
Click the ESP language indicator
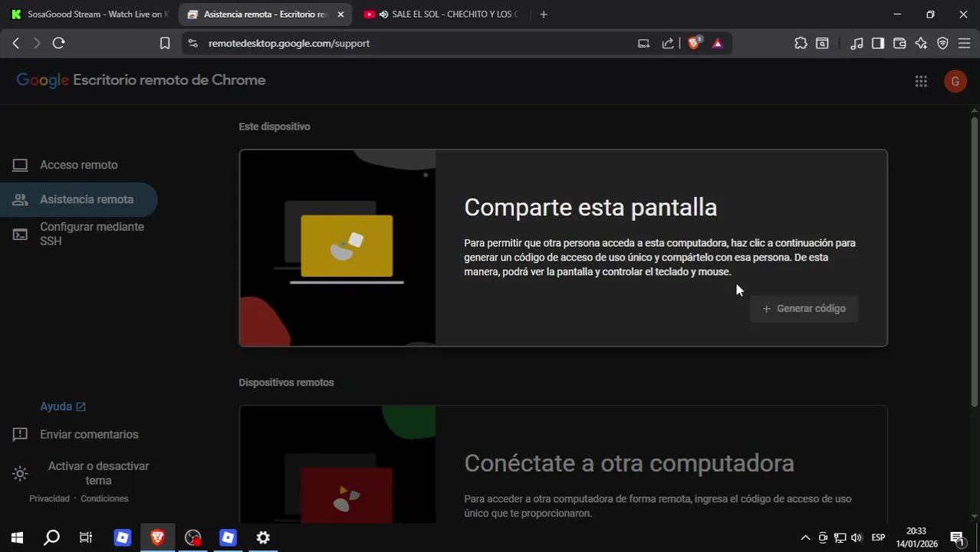tap(878, 537)
